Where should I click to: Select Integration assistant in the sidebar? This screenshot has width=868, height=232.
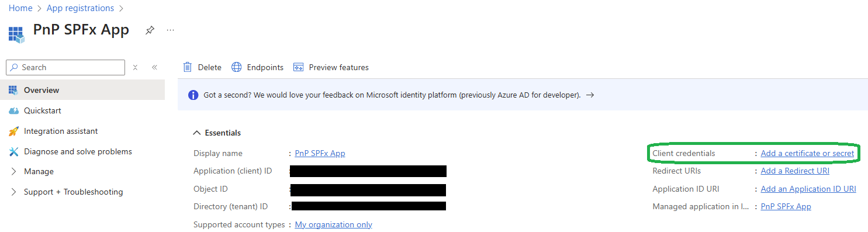pos(61,131)
